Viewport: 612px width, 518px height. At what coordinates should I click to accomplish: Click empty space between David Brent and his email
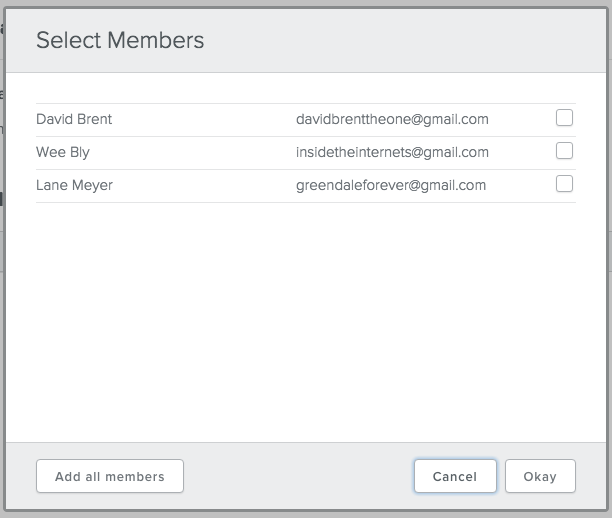point(200,119)
